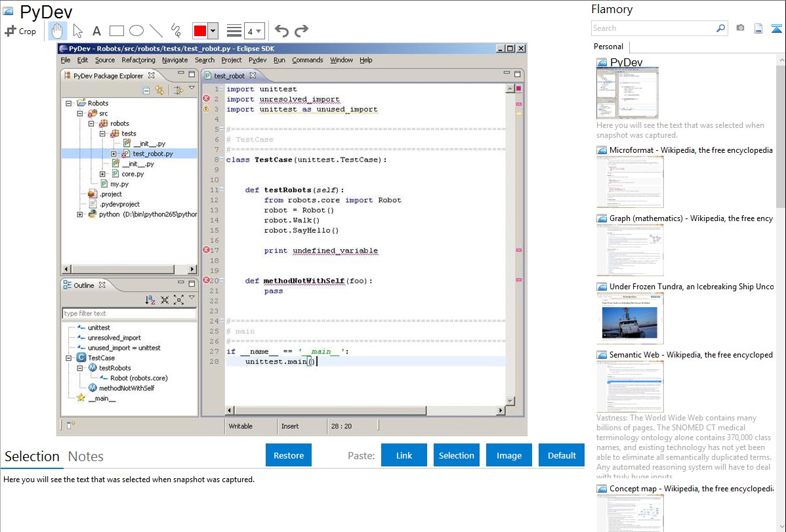
Task: Expand the python interpreter node
Action: [x=79, y=214]
